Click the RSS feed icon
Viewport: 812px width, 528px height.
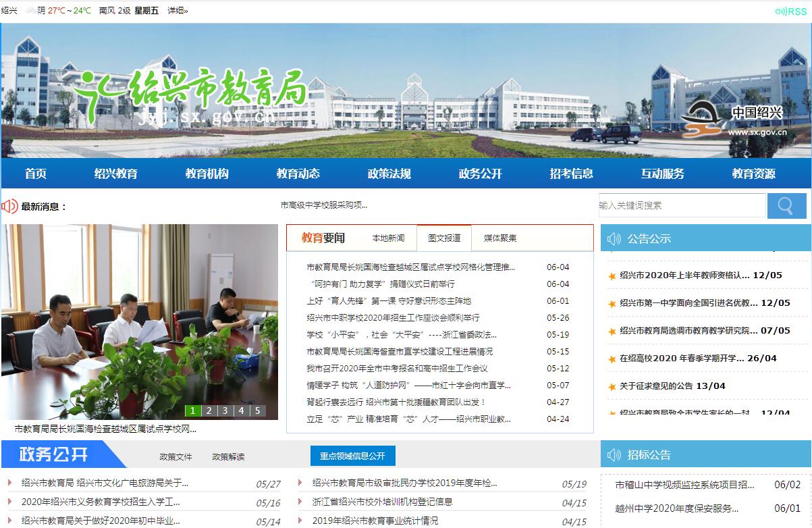[x=790, y=11]
